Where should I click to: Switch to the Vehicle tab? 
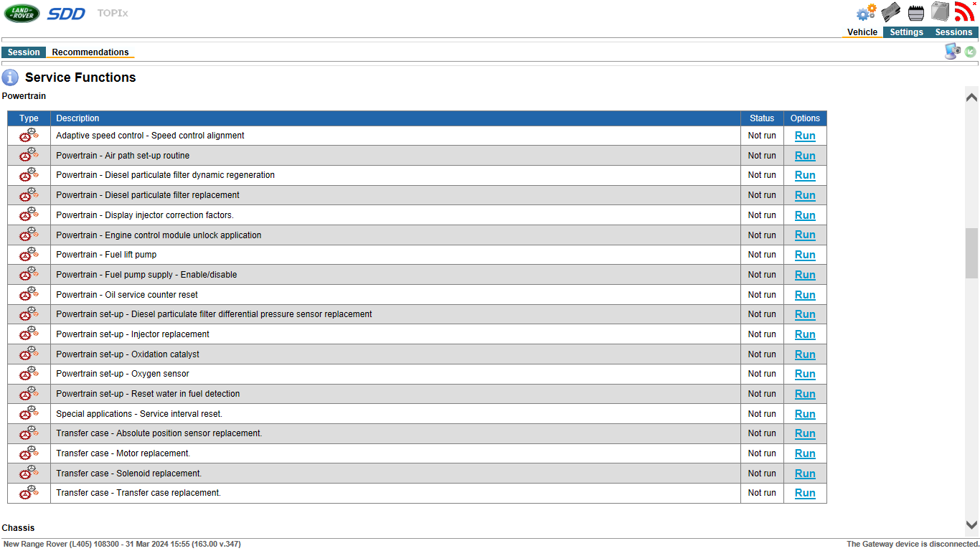point(862,32)
